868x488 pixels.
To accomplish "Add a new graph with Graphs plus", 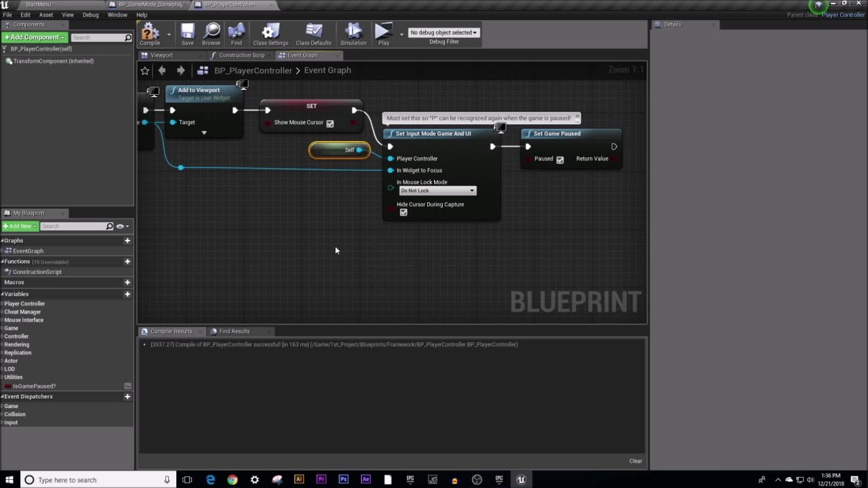I will [127, 241].
